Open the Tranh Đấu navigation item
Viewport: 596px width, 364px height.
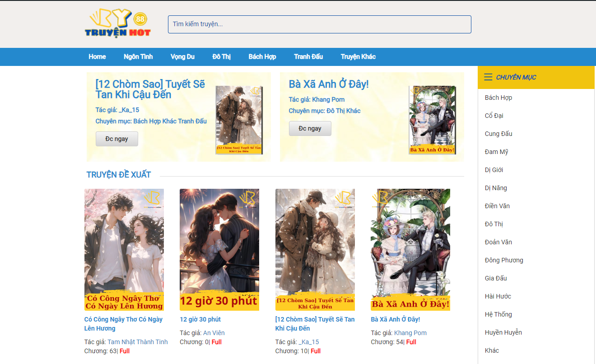308,57
